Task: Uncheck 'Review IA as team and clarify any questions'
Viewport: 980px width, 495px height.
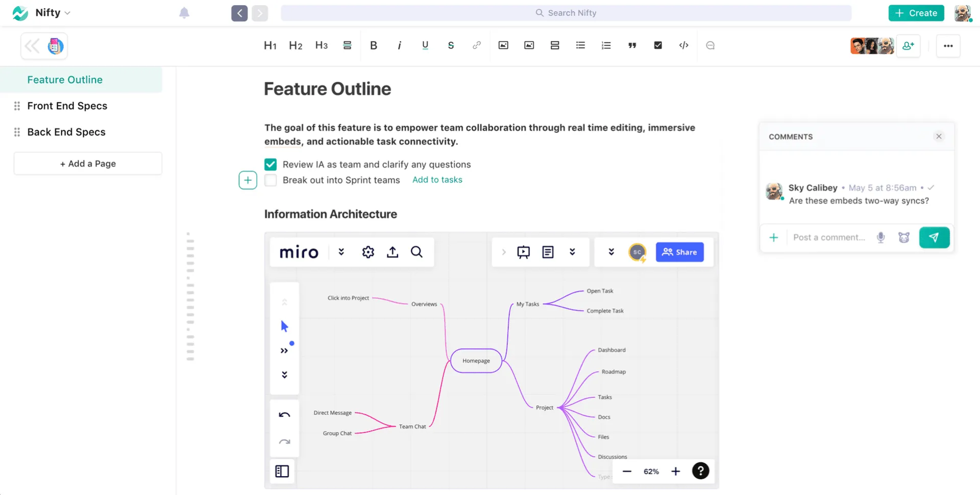Action: 270,164
